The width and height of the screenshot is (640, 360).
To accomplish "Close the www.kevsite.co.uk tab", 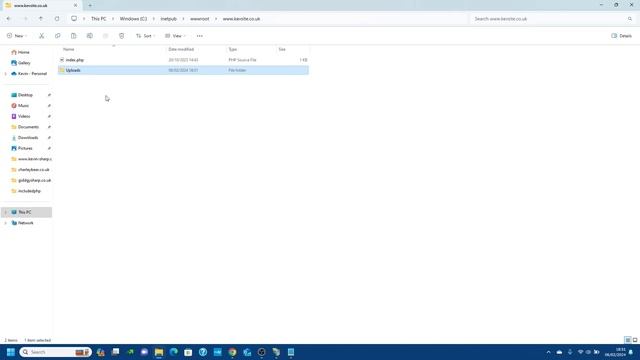I will pos(76,6).
